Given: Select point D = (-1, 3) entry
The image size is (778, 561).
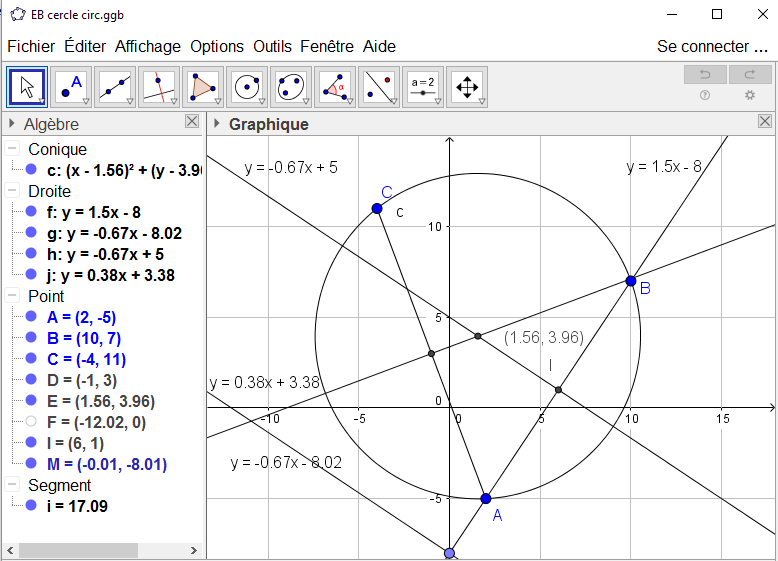Looking at the screenshot, I should coord(82,380).
